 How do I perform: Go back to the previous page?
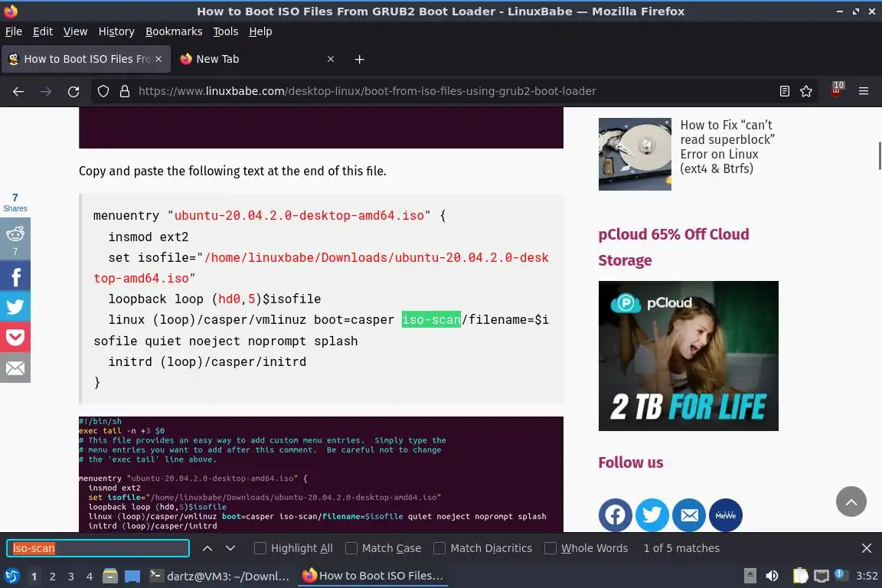18,91
